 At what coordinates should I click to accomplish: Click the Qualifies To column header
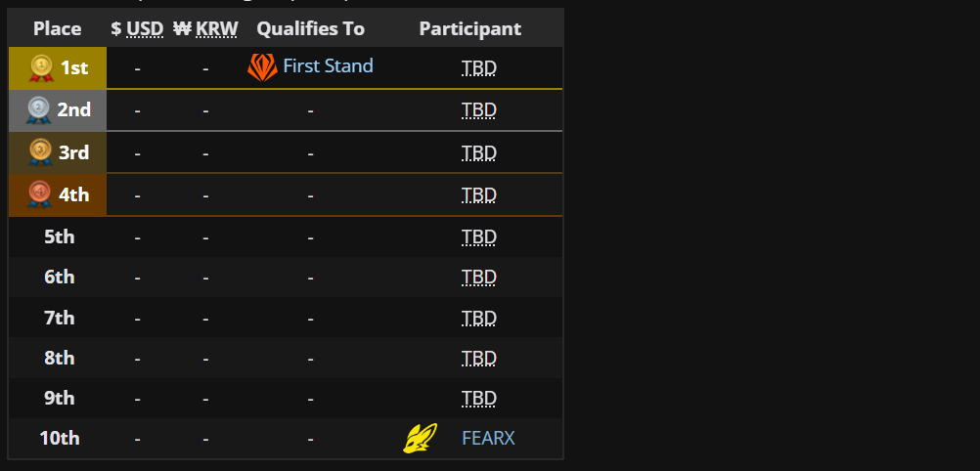[x=311, y=28]
